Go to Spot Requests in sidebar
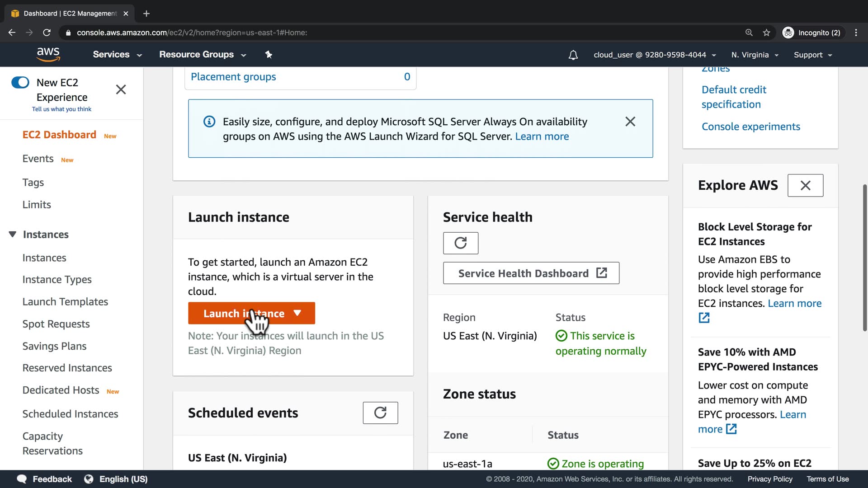 56,324
